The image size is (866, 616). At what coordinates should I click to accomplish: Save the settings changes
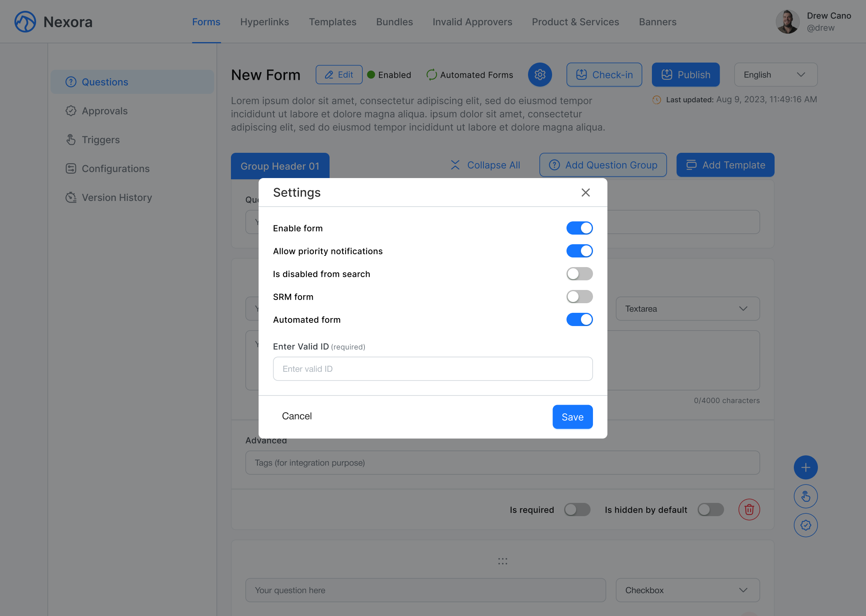click(x=573, y=417)
